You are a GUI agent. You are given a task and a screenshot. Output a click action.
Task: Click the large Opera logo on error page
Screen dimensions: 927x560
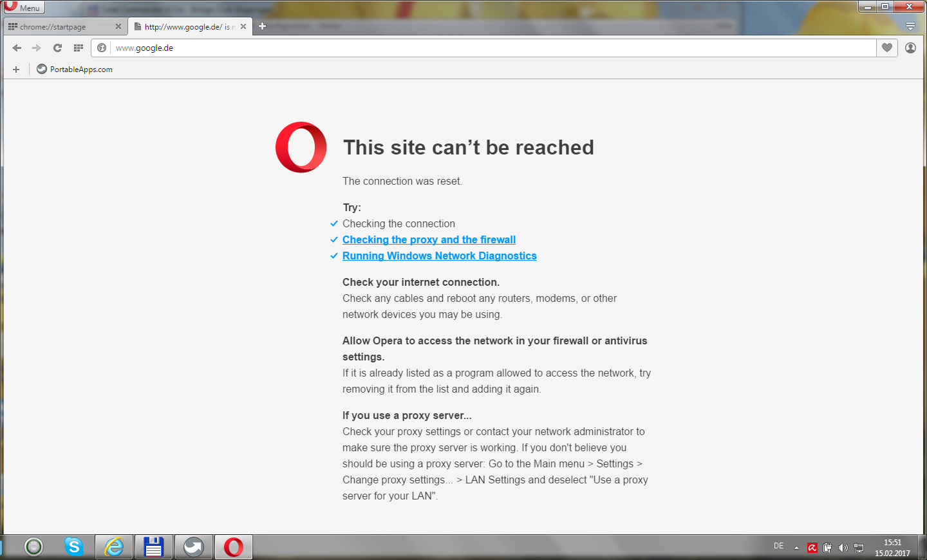click(301, 147)
